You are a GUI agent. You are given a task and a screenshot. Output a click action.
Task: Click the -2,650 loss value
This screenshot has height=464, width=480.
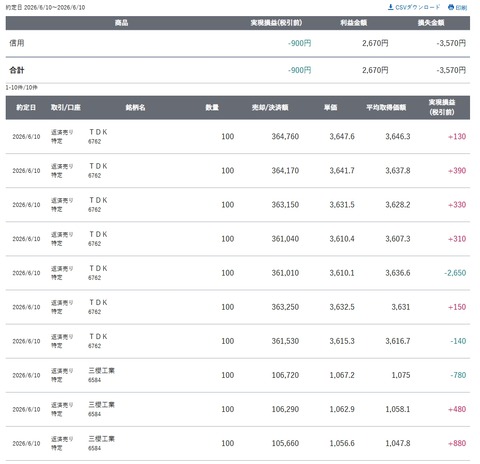(x=455, y=273)
